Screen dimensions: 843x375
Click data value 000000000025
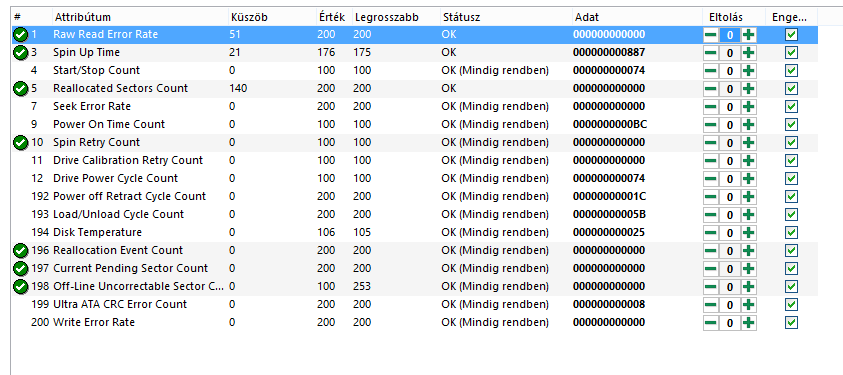tap(609, 233)
